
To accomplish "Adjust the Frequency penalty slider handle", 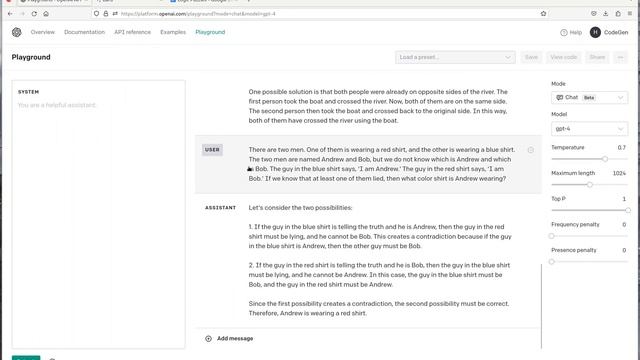I will pos(551,236).
